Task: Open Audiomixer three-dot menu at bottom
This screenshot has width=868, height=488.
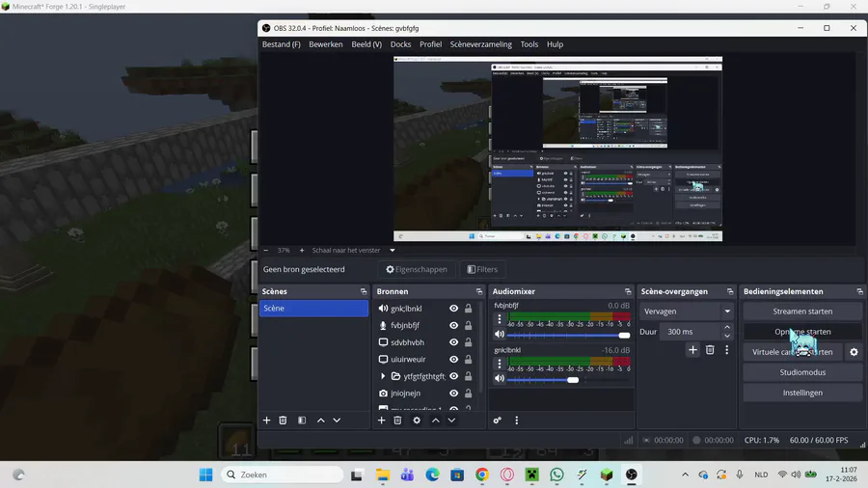Action: coord(517,420)
